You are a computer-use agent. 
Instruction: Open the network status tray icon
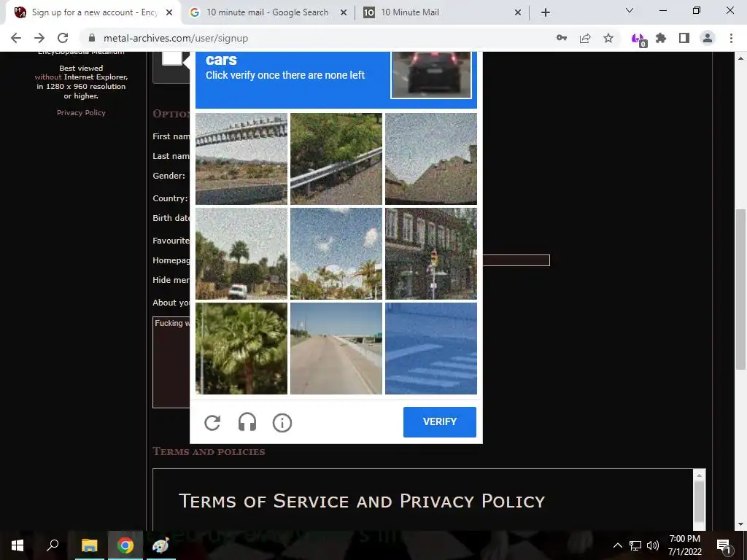(635, 545)
